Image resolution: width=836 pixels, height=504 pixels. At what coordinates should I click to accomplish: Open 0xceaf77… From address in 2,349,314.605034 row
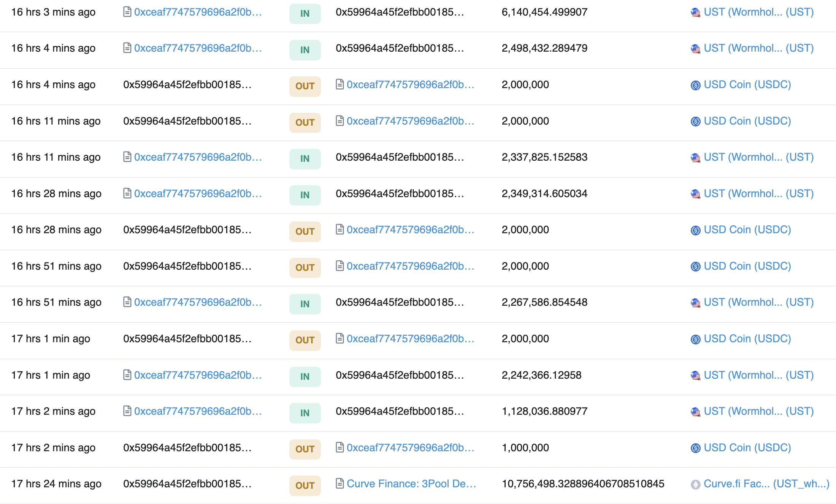coord(198,193)
